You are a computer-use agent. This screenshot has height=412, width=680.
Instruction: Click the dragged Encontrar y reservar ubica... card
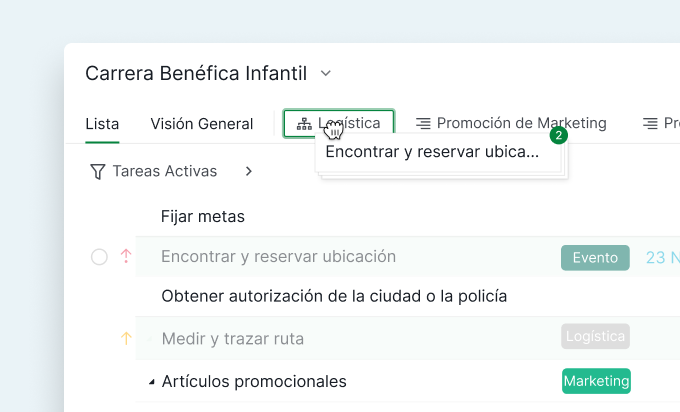[x=432, y=153]
